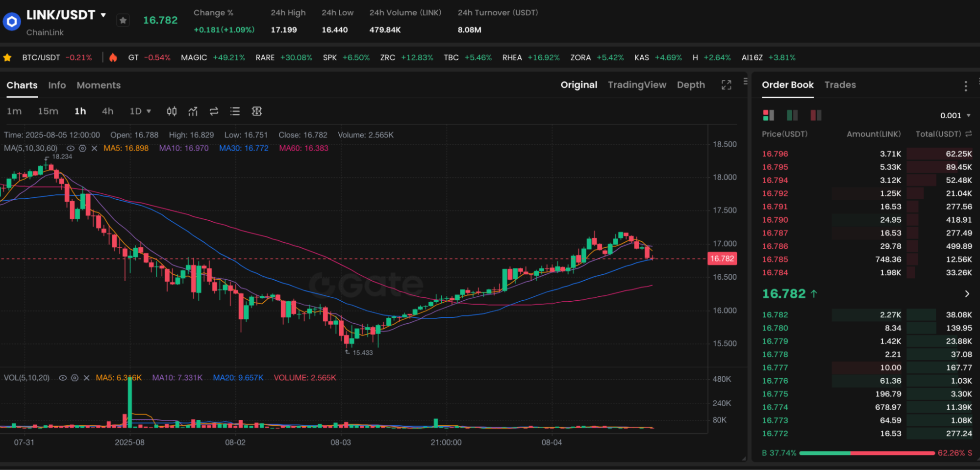Open the hot coins flame icon
Viewport: 980px width, 470px height.
tap(113, 57)
